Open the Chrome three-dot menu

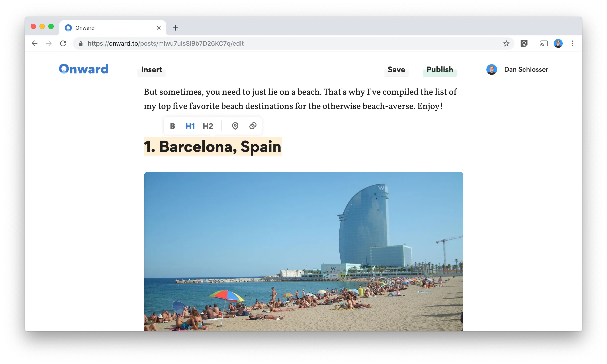(x=572, y=43)
